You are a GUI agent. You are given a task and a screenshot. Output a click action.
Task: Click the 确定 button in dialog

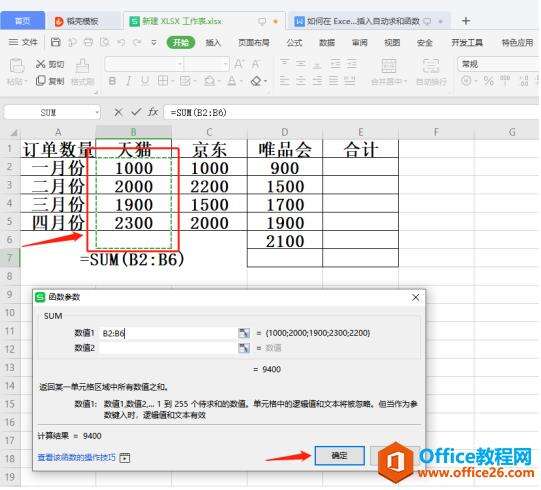(x=340, y=455)
